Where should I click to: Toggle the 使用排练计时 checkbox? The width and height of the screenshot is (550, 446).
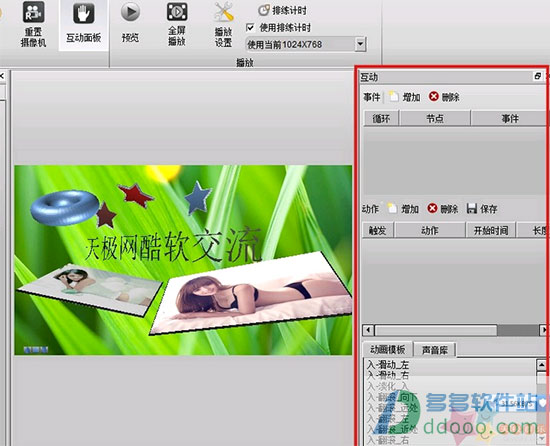(250, 27)
